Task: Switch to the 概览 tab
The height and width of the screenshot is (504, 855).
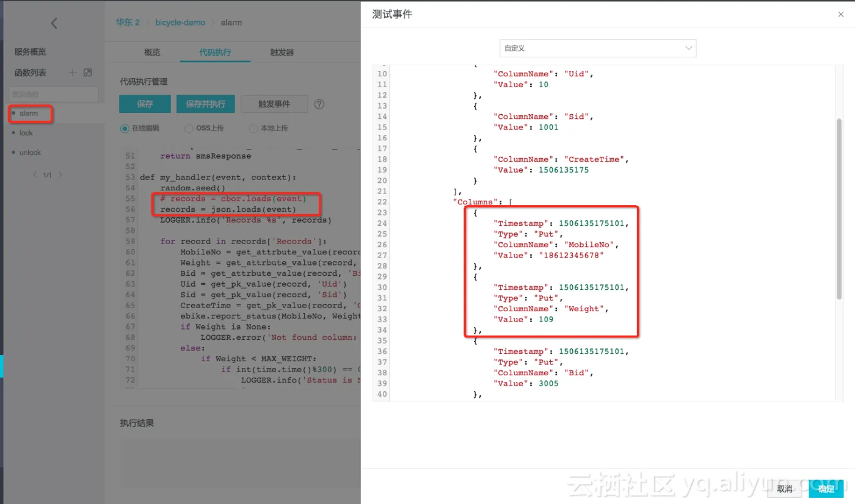Action: click(152, 52)
